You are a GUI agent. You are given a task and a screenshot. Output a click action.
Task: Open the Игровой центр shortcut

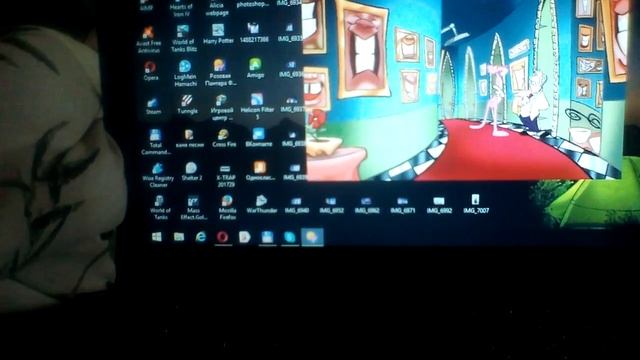pyautogui.click(x=222, y=107)
